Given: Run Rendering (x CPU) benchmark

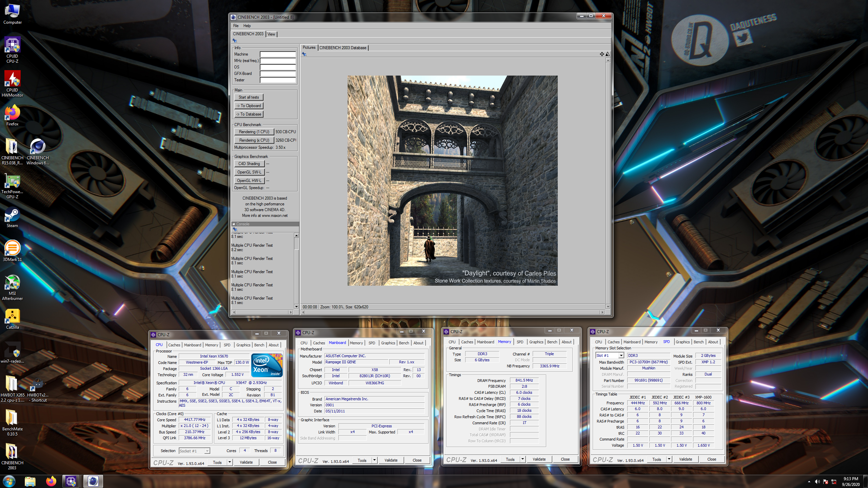Looking at the screenshot, I should coord(254,140).
